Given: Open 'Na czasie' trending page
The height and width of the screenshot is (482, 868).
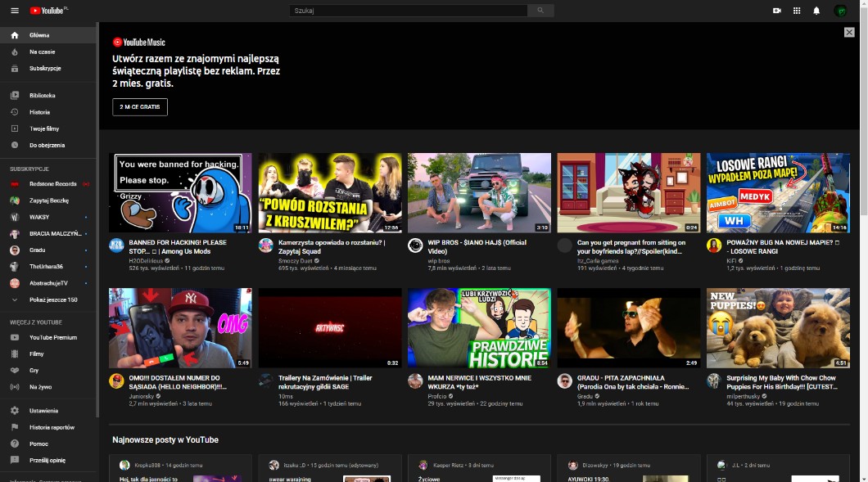Looking at the screenshot, I should pyautogui.click(x=42, y=52).
